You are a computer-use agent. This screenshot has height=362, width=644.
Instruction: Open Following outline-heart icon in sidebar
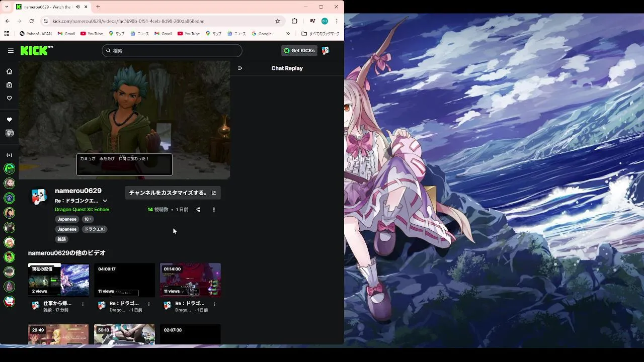tap(9, 99)
